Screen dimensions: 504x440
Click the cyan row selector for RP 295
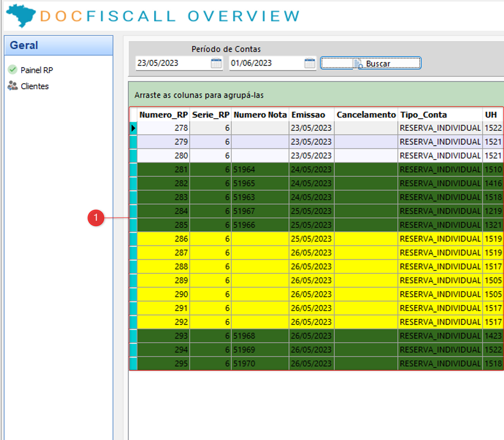[x=133, y=363]
